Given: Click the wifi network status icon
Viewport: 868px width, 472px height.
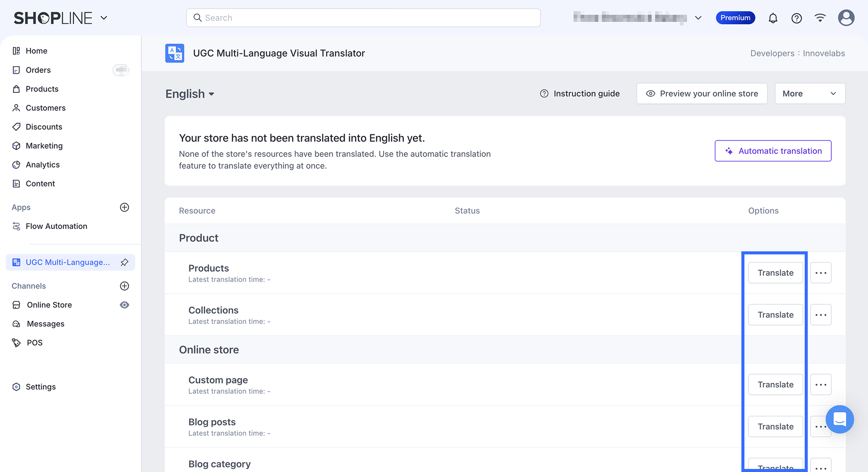Looking at the screenshot, I should click(820, 18).
